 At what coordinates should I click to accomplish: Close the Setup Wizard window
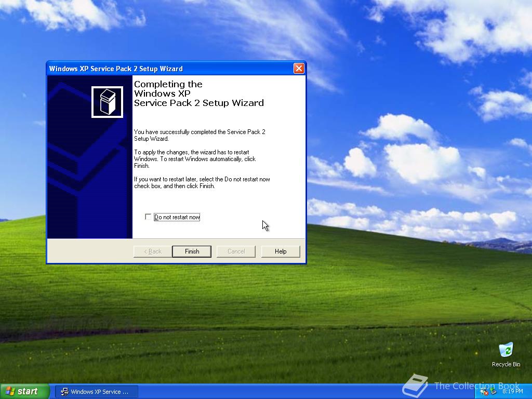pos(299,68)
